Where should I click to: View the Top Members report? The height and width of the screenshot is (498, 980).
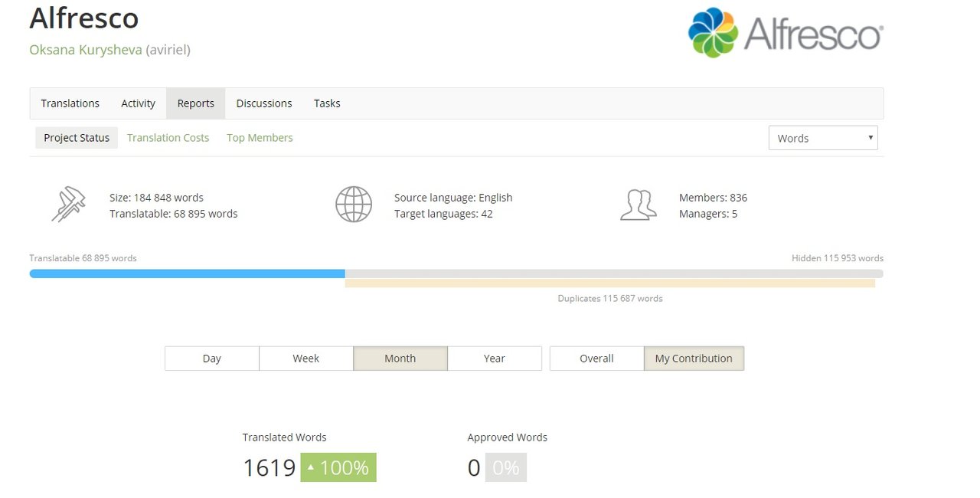point(260,138)
